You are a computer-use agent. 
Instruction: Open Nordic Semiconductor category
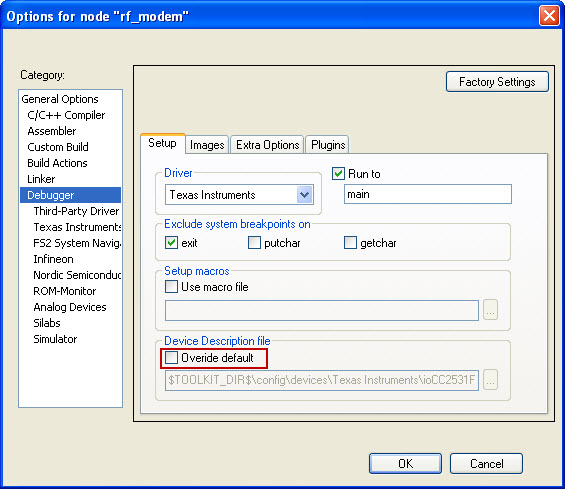(x=77, y=275)
